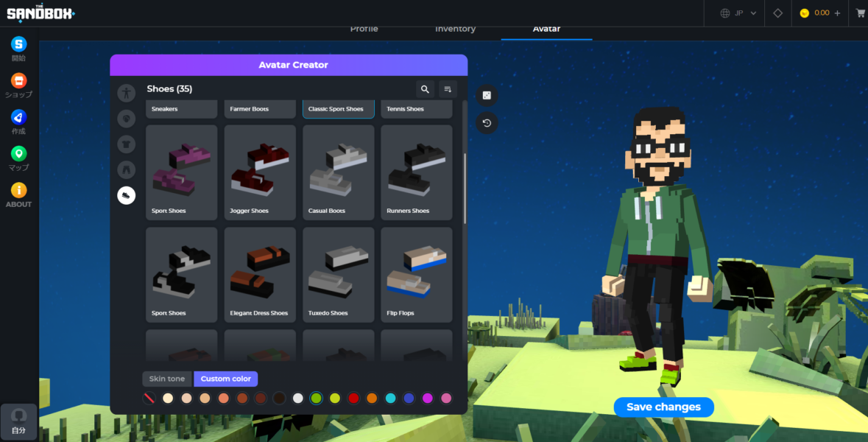Switch to the Inventory tab
Image resolution: width=868 pixels, height=442 pixels.
pos(455,29)
